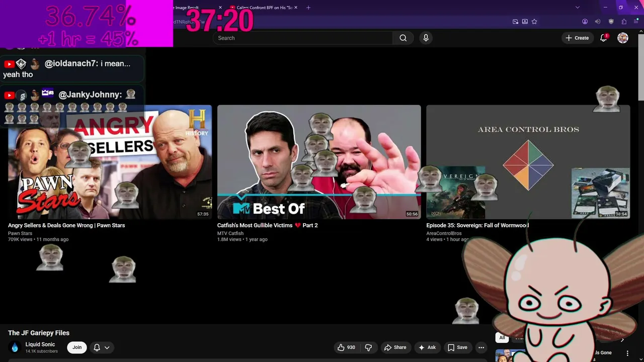Click the '14.1K subscribers' text
Image resolution: width=644 pixels, height=362 pixels.
point(42,351)
